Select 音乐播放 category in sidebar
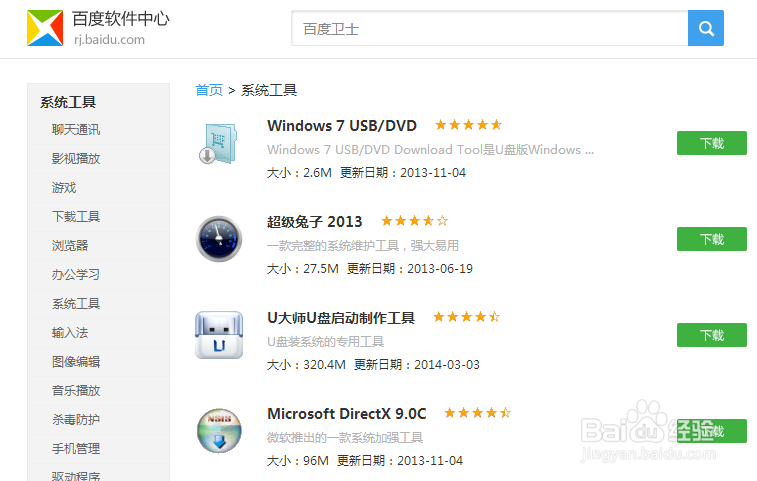 [76, 390]
